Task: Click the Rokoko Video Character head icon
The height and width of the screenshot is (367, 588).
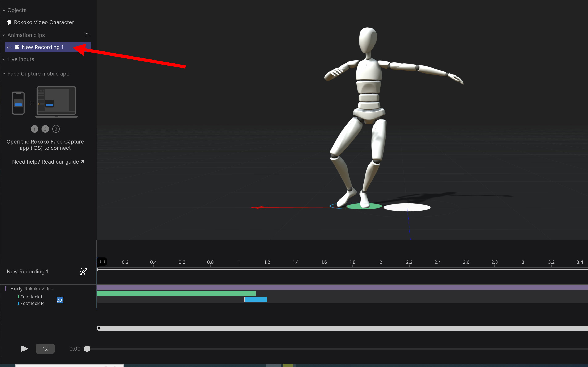Action: point(9,22)
